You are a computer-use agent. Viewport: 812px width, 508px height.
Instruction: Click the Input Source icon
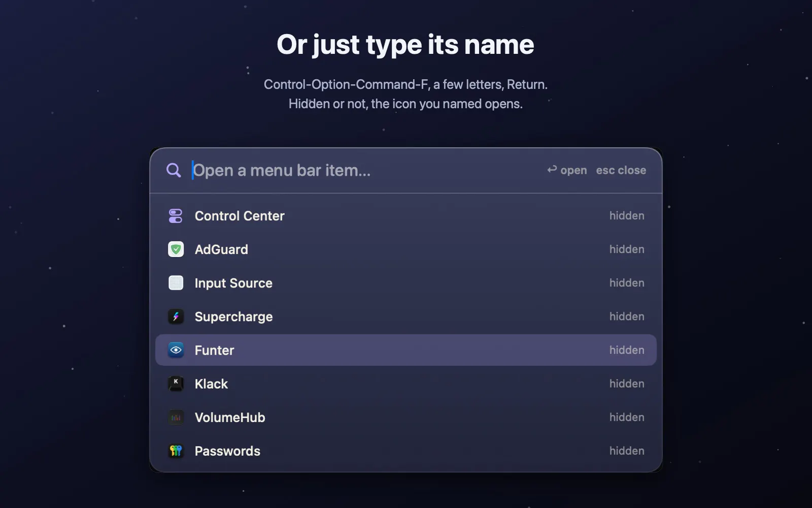176,283
